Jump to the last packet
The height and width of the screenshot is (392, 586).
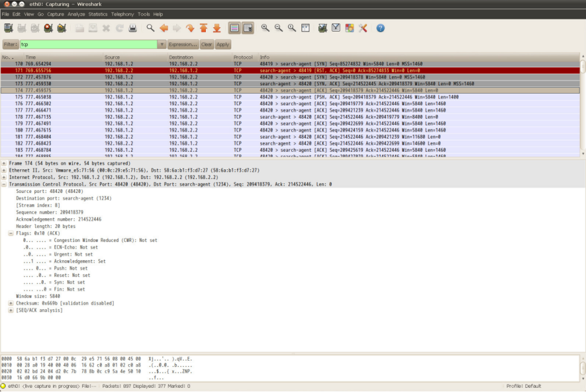coord(217,28)
